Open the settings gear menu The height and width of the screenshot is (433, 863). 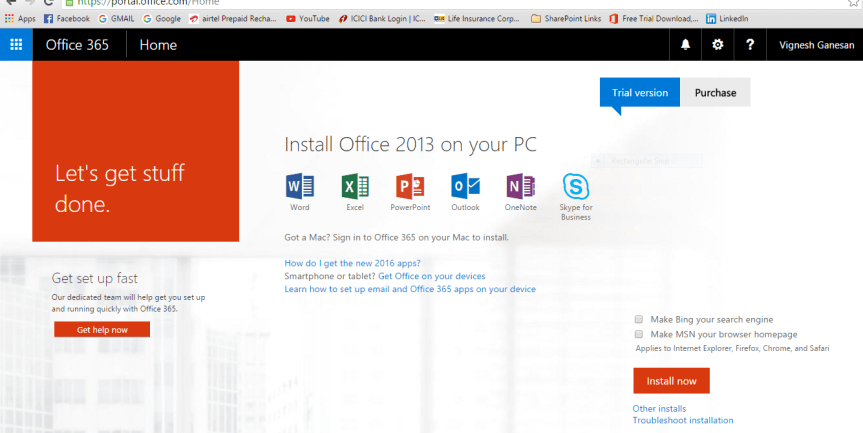[x=717, y=45]
